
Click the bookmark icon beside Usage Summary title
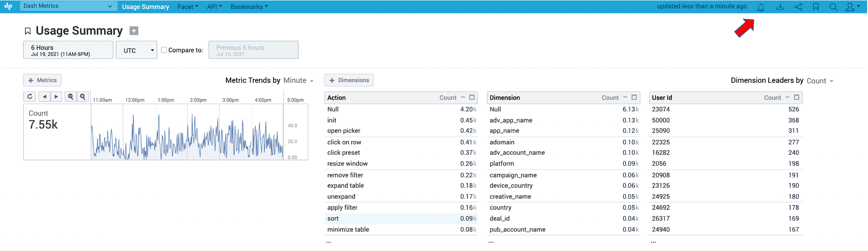coord(28,31)
